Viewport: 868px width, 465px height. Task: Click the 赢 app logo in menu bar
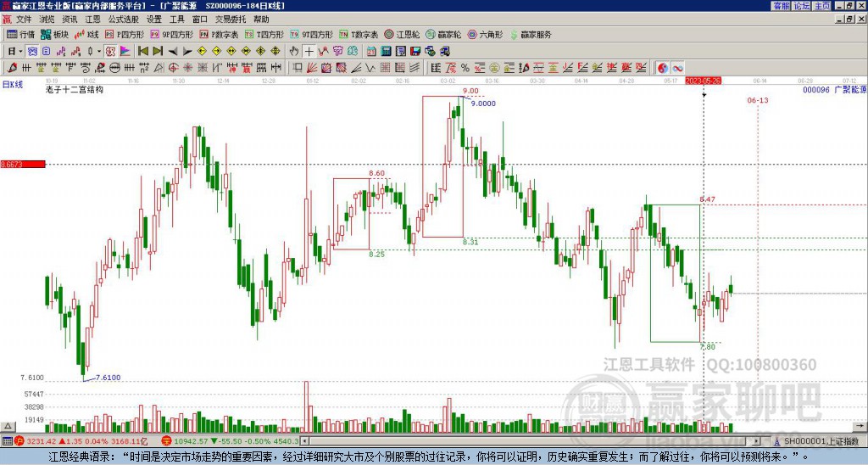pos(7,20)
